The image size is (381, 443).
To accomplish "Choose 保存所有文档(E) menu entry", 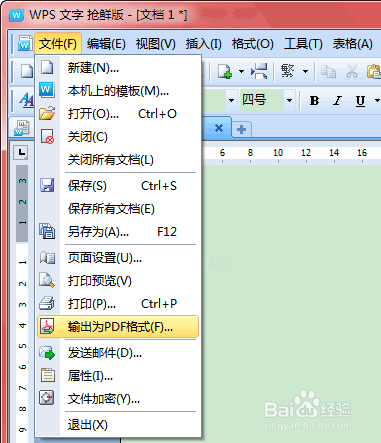I will coord(118,209).
